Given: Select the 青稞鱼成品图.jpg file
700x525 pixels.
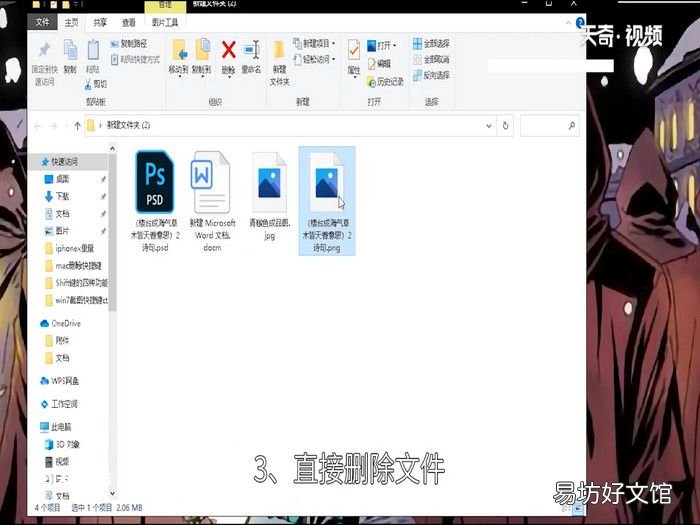Looking at the screenshot, I should 269,196.
